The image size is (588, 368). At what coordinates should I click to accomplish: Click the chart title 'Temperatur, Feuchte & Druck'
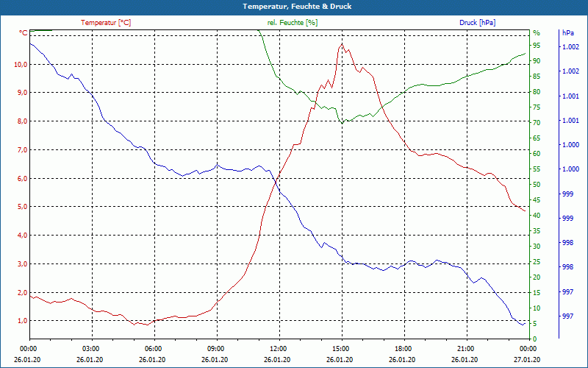click(x=297, y=7)
